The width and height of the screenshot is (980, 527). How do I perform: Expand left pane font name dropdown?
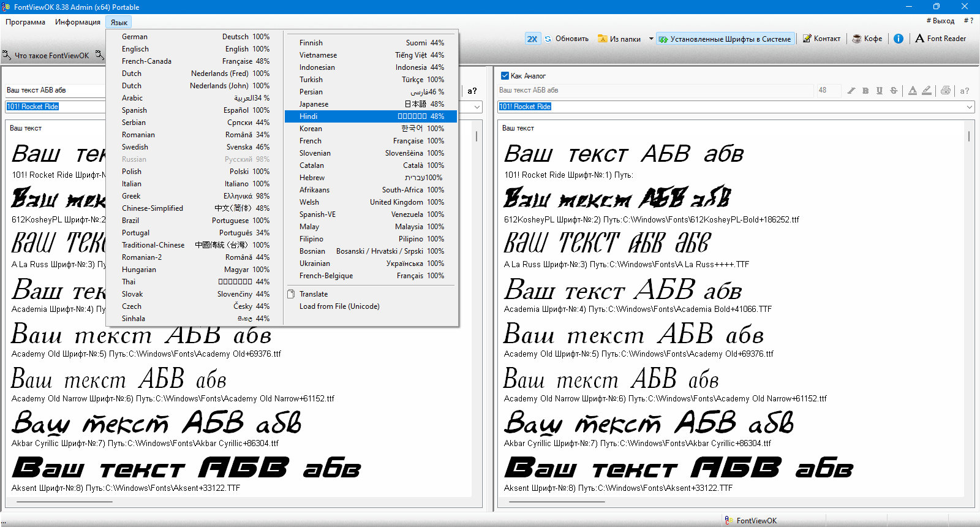pyautogui.click(x=477, y=107)
